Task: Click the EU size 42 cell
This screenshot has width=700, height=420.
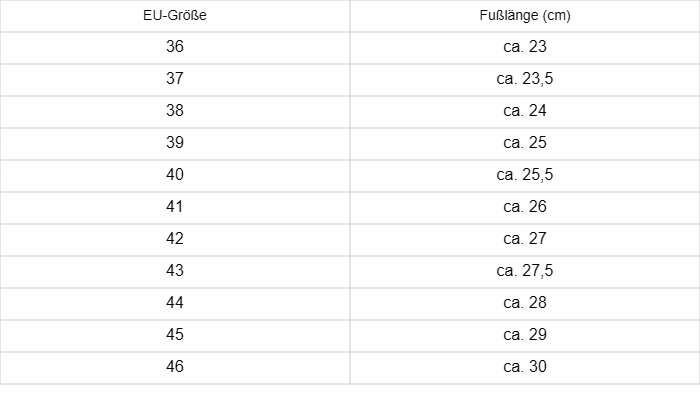Action: click(x=175, y=239)
